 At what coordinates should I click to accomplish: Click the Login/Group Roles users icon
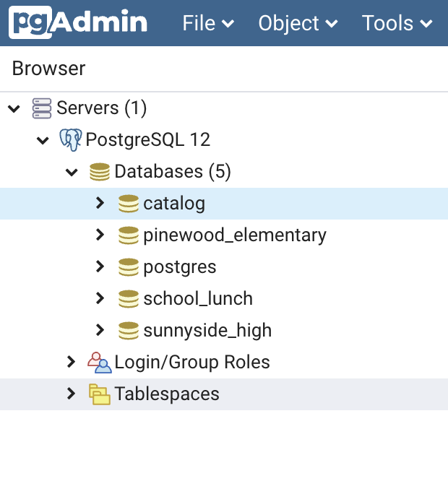click(100, 363)
